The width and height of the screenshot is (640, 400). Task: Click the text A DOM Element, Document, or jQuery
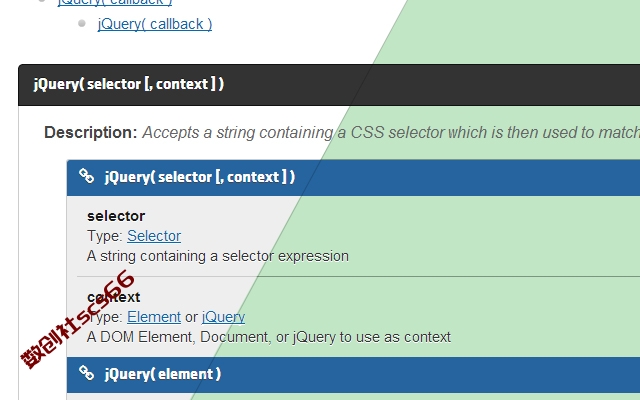(269, 337)
